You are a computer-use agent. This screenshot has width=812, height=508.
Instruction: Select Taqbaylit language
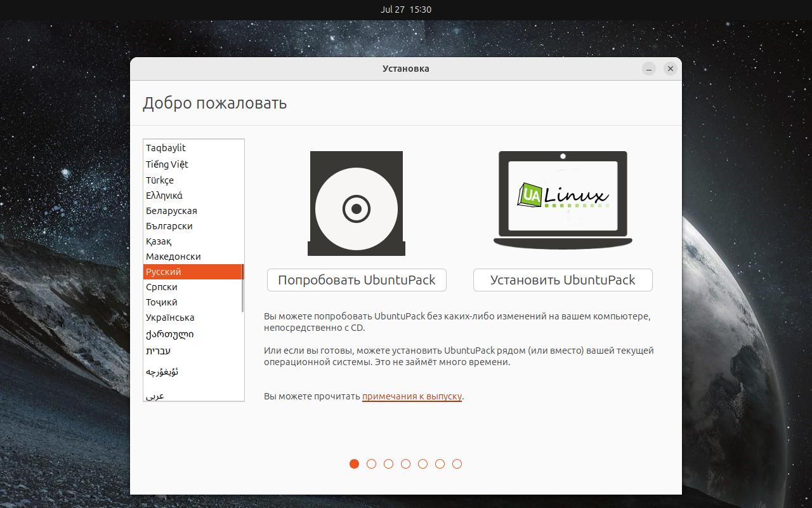[x=193, y=148]
